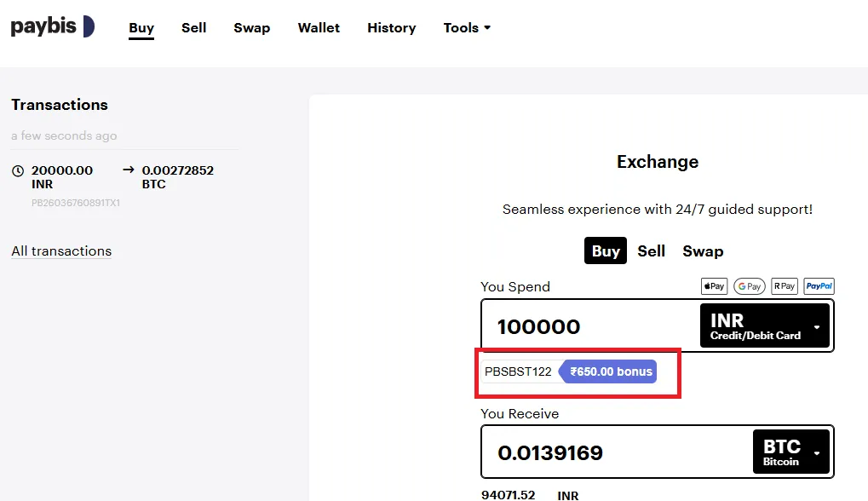Click the arrow between INR and BTC

coord(129,170)
